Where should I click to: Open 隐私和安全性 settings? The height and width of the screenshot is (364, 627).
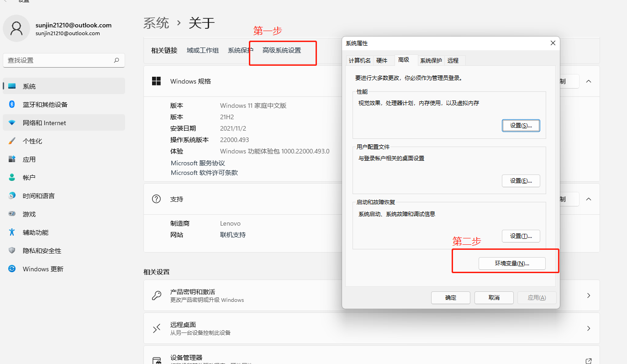(x=64, y=250)
